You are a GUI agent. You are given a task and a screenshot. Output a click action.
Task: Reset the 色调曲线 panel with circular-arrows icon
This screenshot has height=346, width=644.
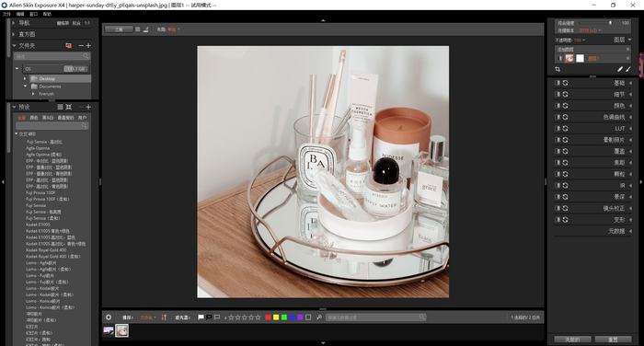566,117
